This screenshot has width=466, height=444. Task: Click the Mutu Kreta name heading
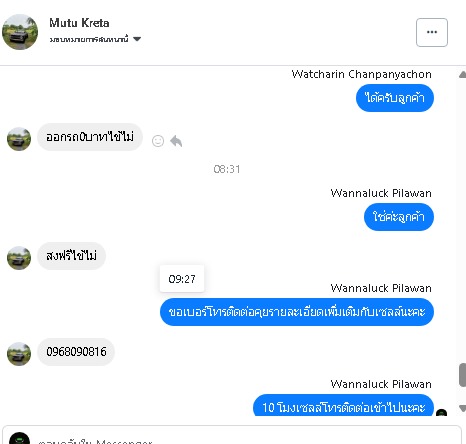pyautogui.click(x=79, y=23)
